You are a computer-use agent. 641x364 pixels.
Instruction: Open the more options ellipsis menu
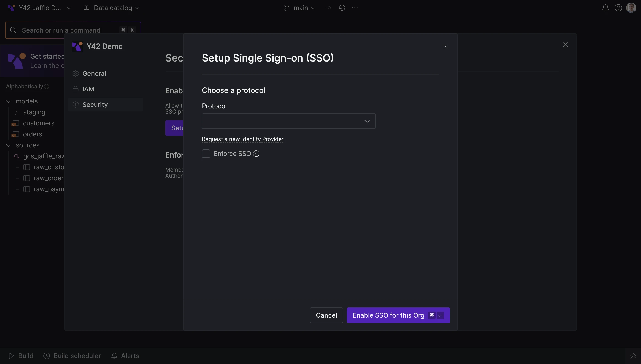pos(355,8)
